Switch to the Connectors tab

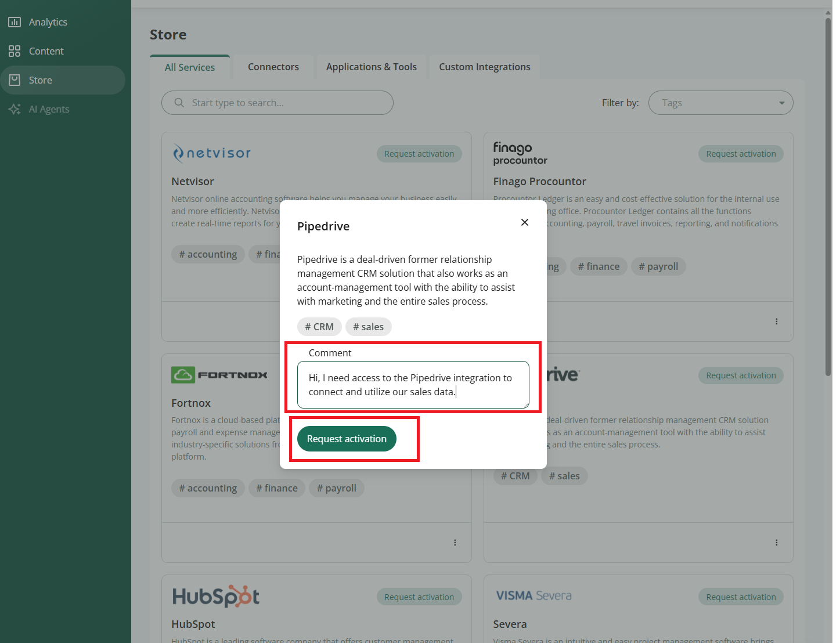[x=273, y=67]
